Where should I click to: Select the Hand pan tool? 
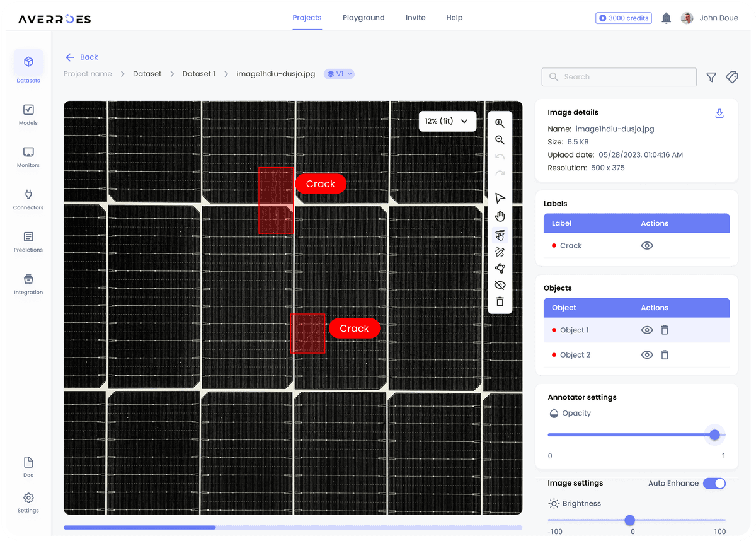[x=500, y=216]
